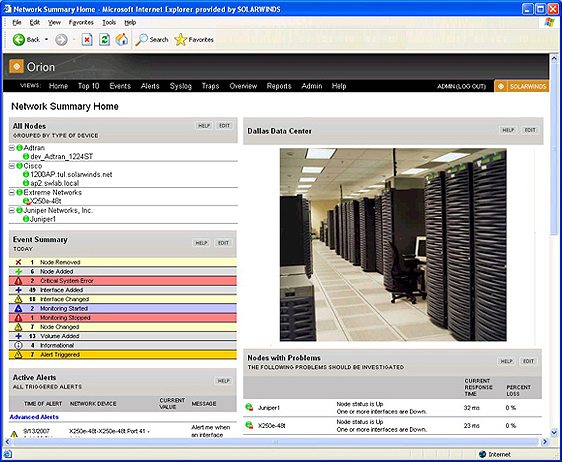The image size is (562, 462).
Task: Click the status icon beside ap2.swlab.local
Action: (26, 183)
